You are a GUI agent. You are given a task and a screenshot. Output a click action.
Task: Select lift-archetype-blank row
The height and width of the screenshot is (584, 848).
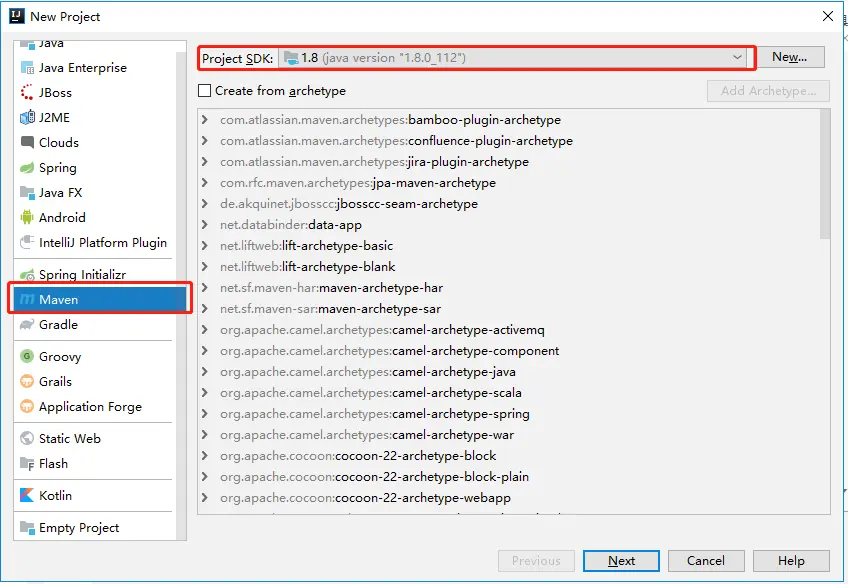coord(509,267)
